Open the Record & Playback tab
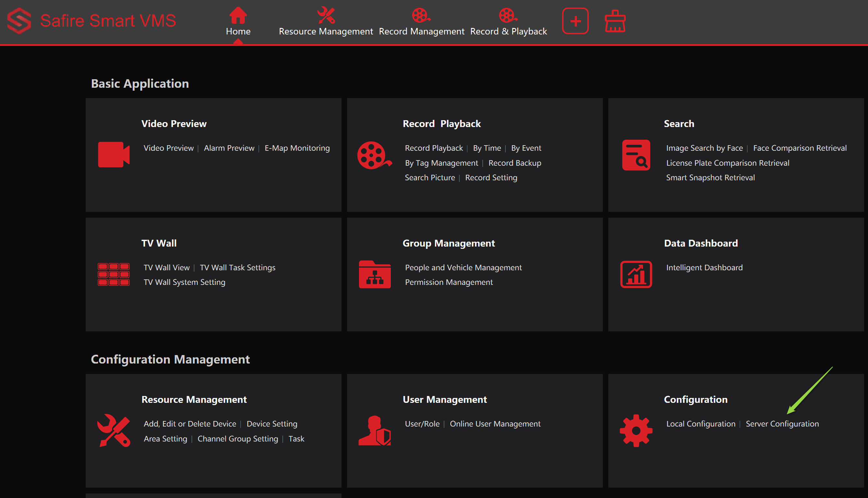868x498 pixels. (x=509, y=21)
